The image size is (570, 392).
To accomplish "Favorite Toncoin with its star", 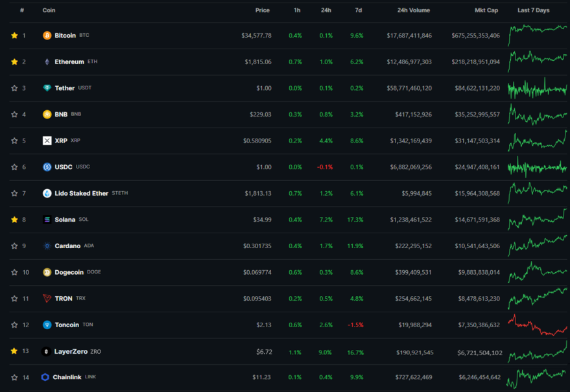I will (x=14, y=325).
